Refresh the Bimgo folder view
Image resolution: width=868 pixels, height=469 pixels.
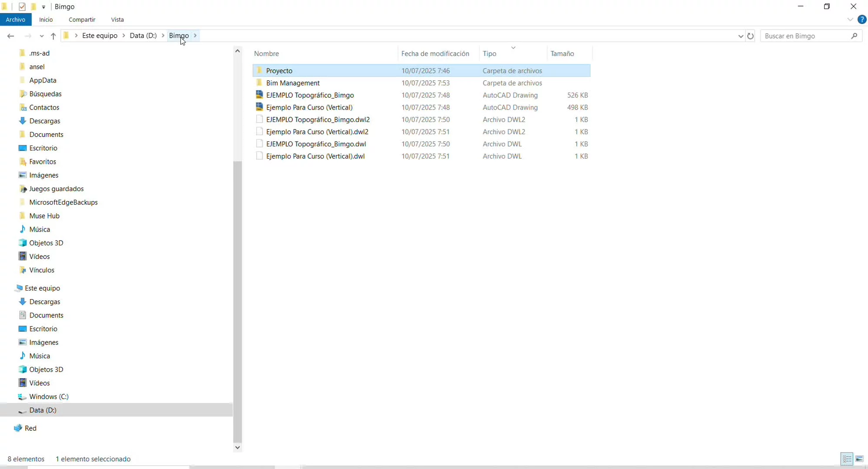click(x=750, y=36)
